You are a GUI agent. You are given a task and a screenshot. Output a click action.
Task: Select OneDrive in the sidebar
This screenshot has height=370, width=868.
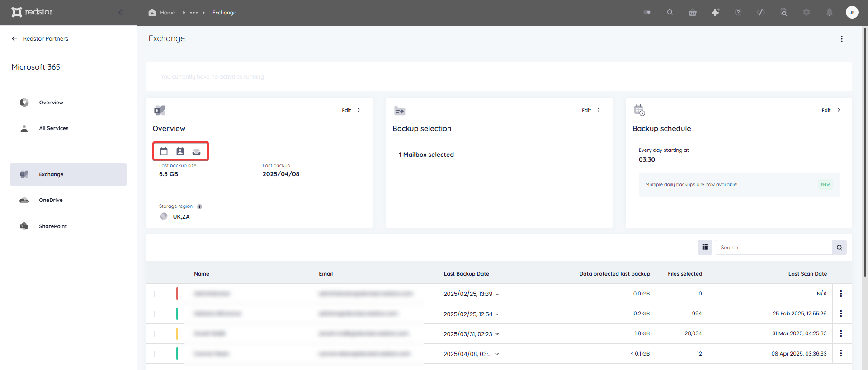pos(51,200)
